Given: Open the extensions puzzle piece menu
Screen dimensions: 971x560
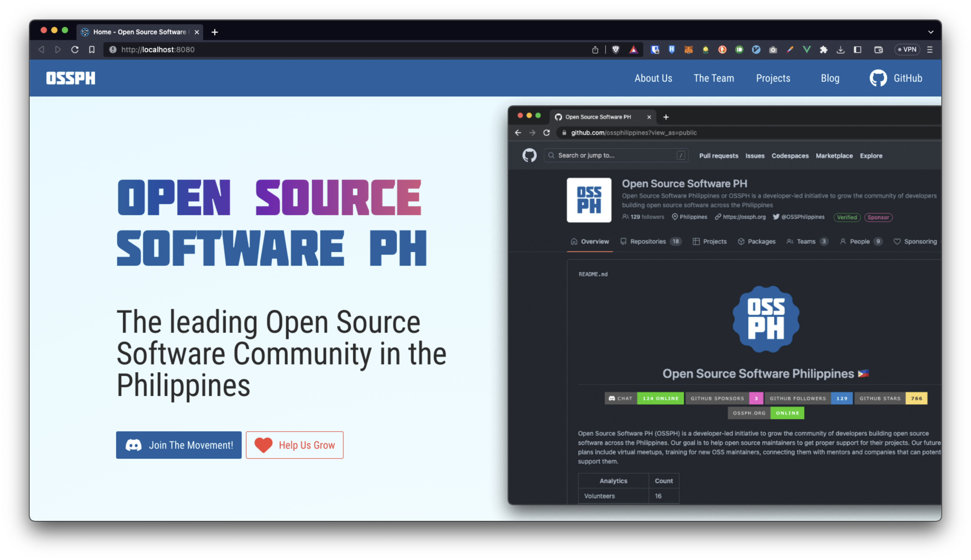Looking at the screenshot, I should tap(824, 50).
